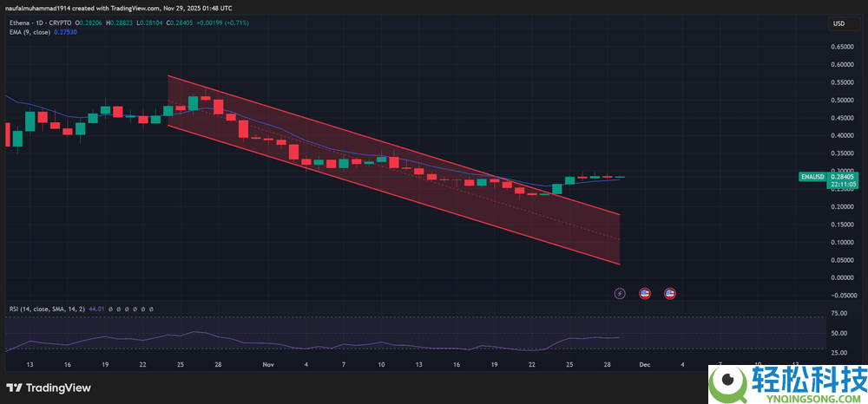
Task: Click the first US flag economic event icon
Action: tap(645, 294)
